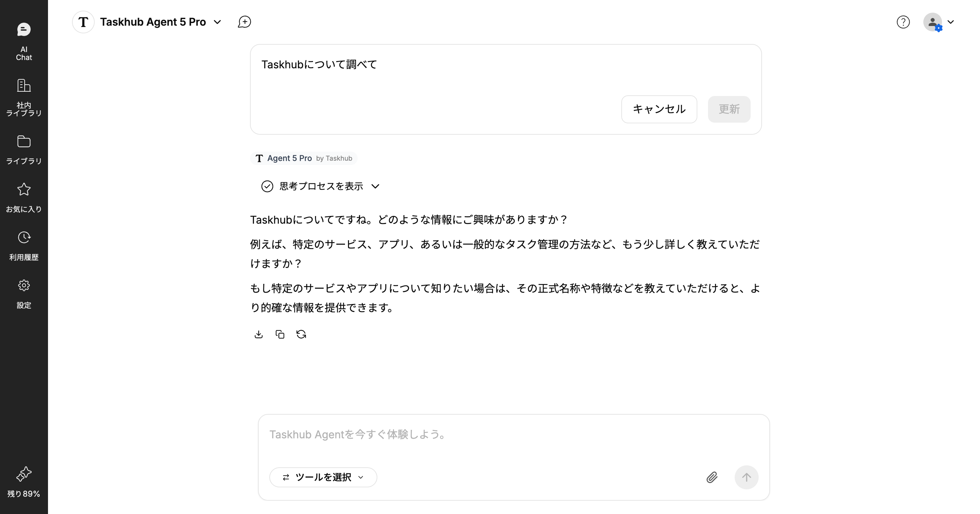The image size is (980, 514).
Task: Open 社内ライブラリ in the sidebar
Action: pyautogui.click(x=24, y=97)
